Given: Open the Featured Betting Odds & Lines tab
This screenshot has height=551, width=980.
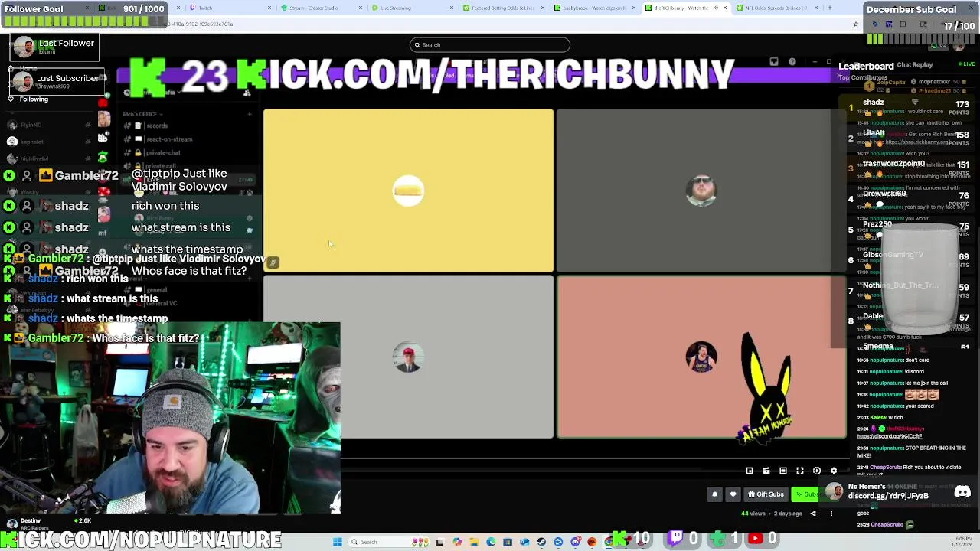Looking at the screenshot, I should (x=501, y=8).
